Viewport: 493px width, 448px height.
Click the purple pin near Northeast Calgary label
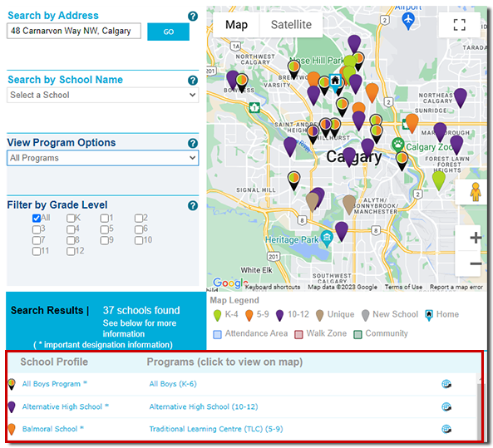[461, 97]
